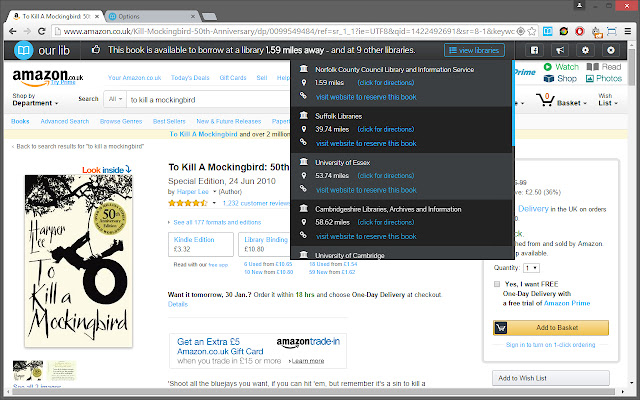
Task: Click directions link for Norfolk County library
Action: pos(386,82)
